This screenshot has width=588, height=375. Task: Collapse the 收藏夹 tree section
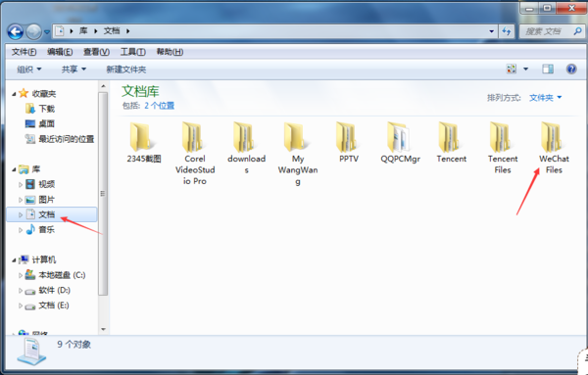(x=14, y=94)
